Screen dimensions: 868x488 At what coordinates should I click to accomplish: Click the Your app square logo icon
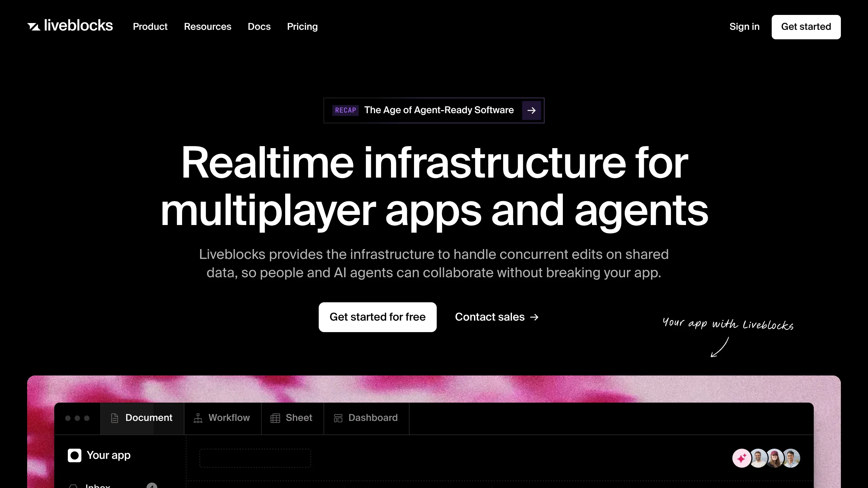coord(75,455)
